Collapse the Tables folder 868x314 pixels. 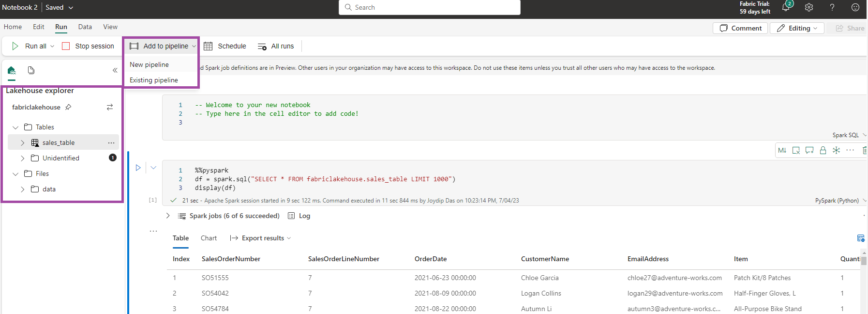coord(15,127)
